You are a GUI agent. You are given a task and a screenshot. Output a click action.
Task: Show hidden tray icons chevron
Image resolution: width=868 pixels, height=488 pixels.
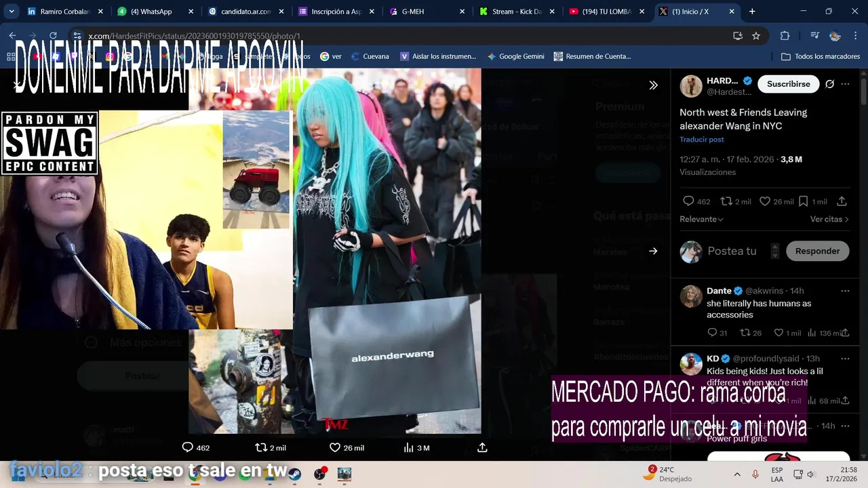click(x=737, y=474)
